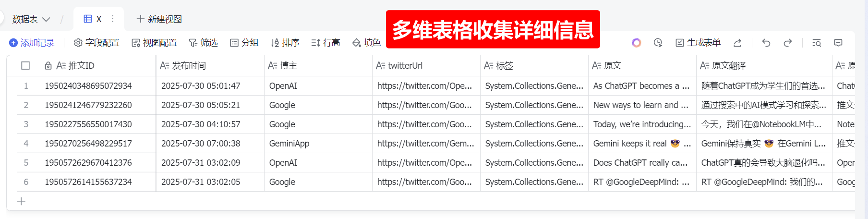Select time cell 2025-07-30 05:05:21
This screenshot has height=219, width=868.
(x=210, y=105)
